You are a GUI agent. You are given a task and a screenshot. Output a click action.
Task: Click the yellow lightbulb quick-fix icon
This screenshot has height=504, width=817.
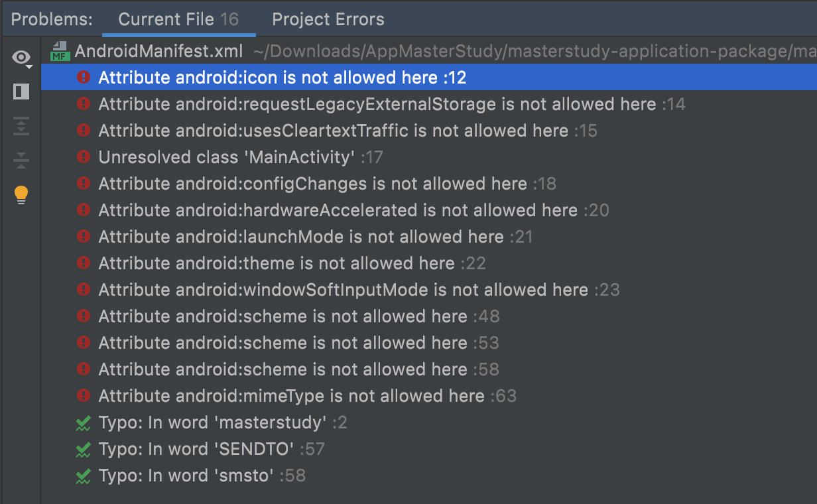(21, 195)
